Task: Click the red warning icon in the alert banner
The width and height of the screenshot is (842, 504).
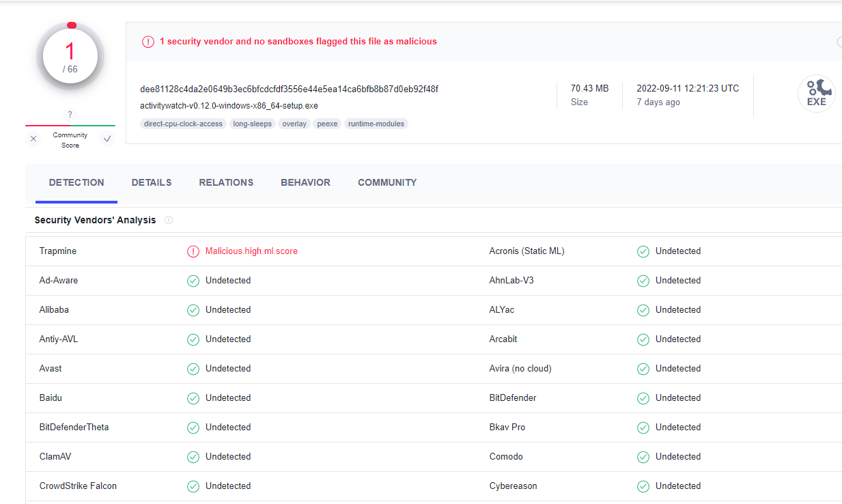Action: (x=148, y=41)
